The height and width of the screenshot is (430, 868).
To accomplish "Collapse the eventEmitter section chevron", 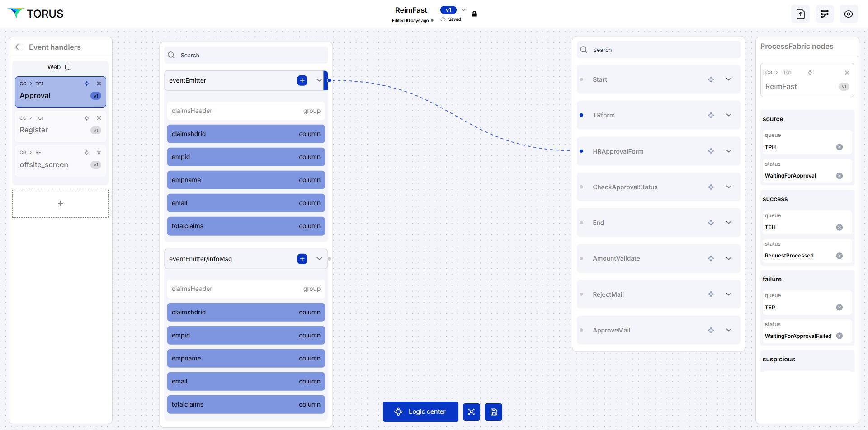I will [319, 80].
